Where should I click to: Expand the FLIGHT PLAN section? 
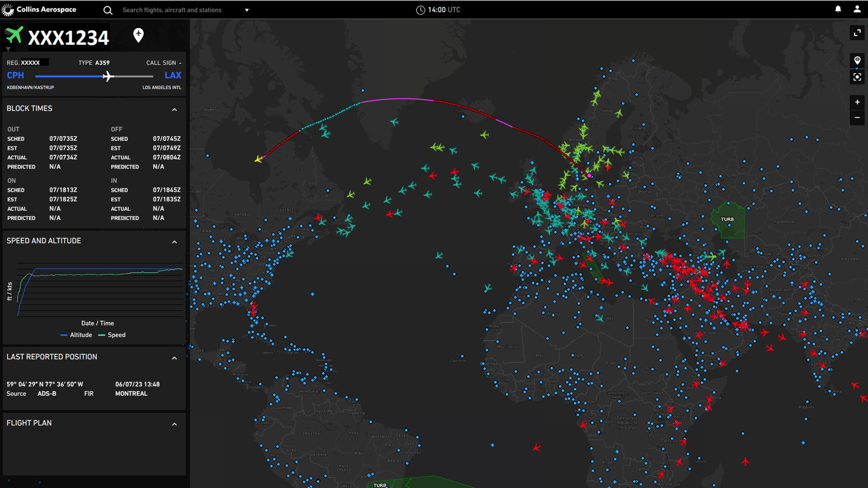[x=175, y=424]
